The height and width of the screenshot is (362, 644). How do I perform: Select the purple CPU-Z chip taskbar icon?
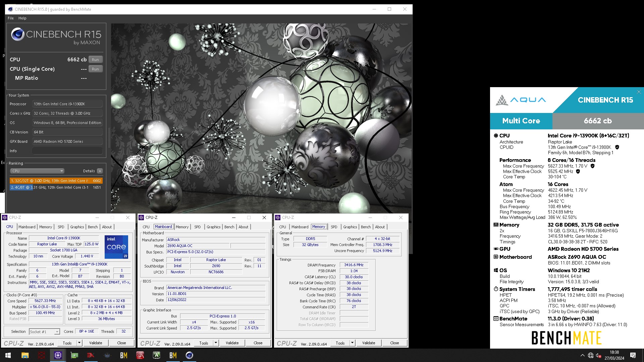(x=58, y=355)
